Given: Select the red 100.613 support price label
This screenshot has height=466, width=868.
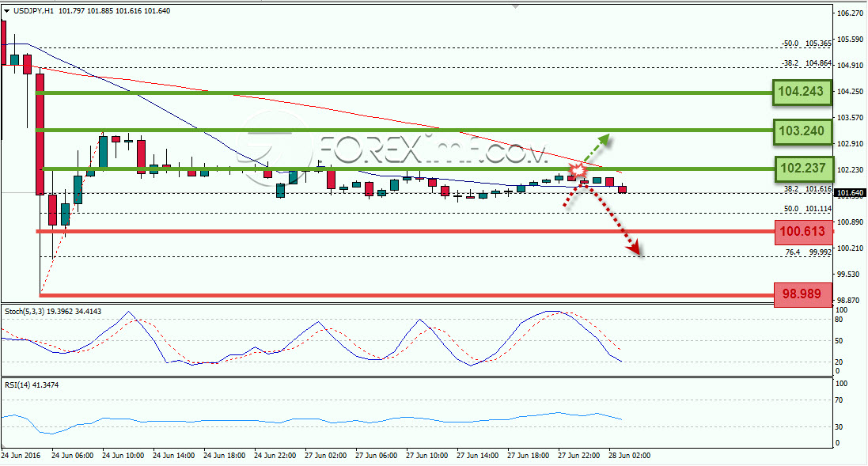Looking at the screenshot, I should [x=802, y=231].
